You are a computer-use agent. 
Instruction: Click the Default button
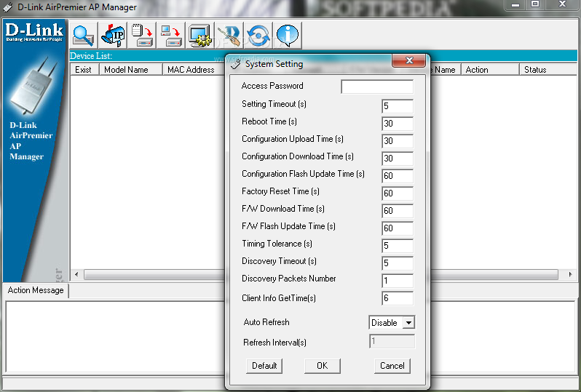(264, 366)
